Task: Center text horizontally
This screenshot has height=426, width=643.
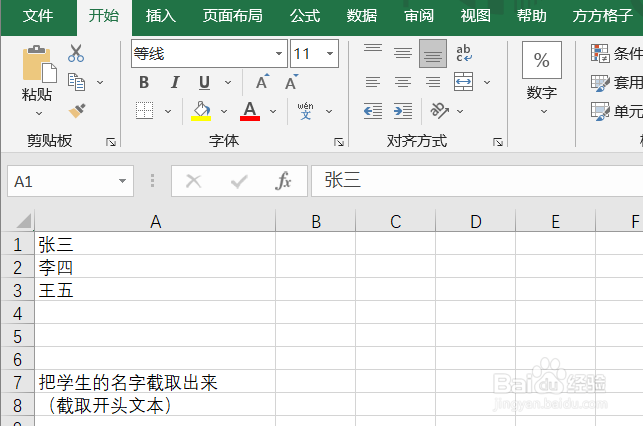Action: click(403, 82)
